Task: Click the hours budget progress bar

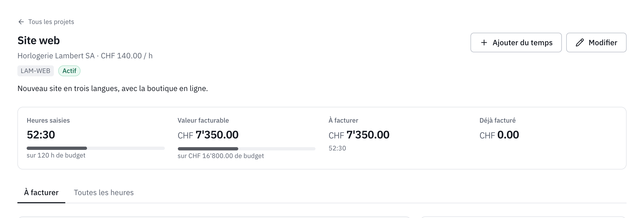Action: 96,148
